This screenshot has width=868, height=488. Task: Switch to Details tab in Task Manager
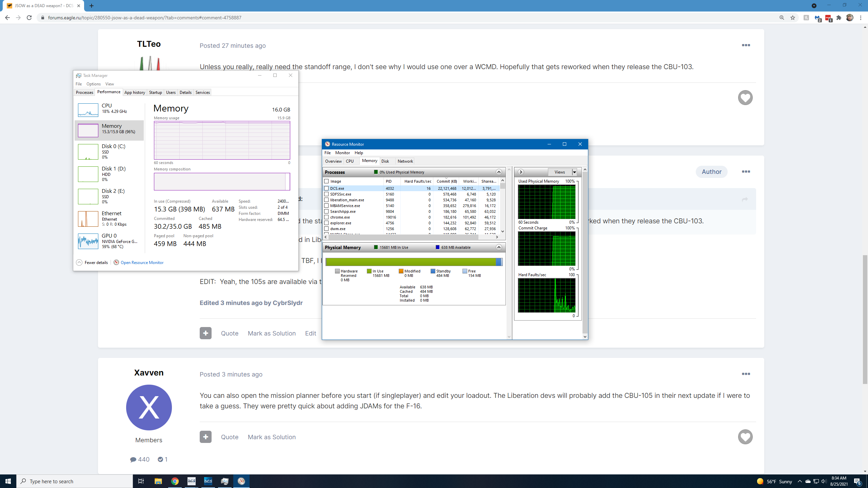[185, 93]
